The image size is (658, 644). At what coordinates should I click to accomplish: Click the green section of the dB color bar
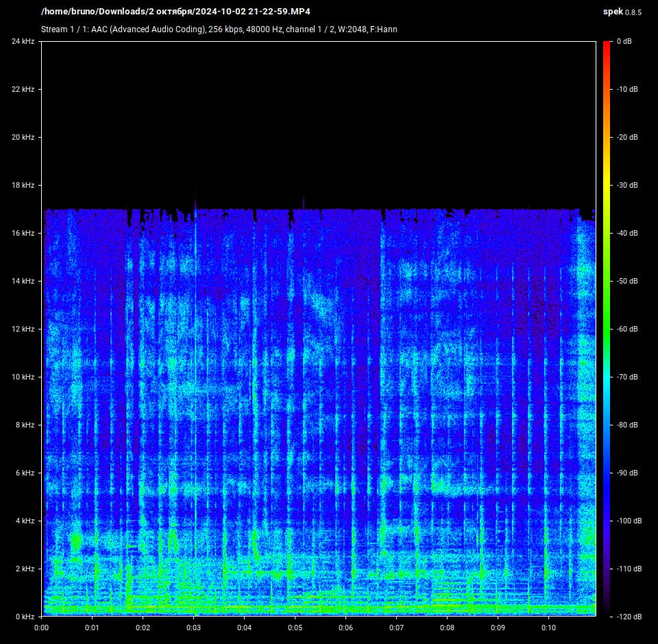point(607,274)
